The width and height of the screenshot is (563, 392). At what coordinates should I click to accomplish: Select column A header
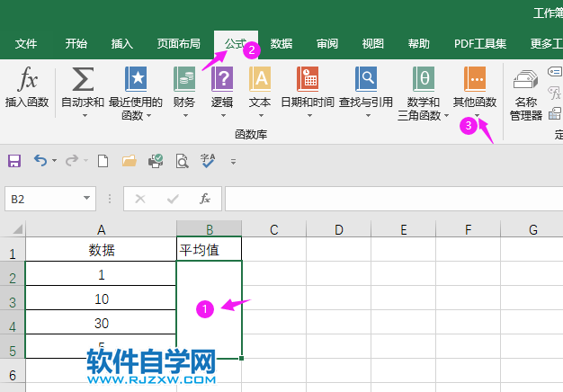click(x=102, y=229)
